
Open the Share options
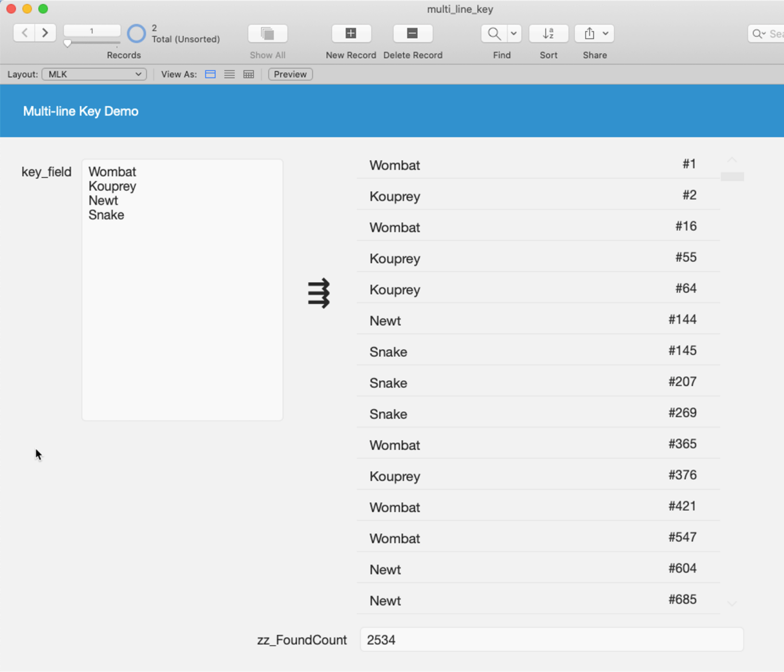[x=591, y=34]
